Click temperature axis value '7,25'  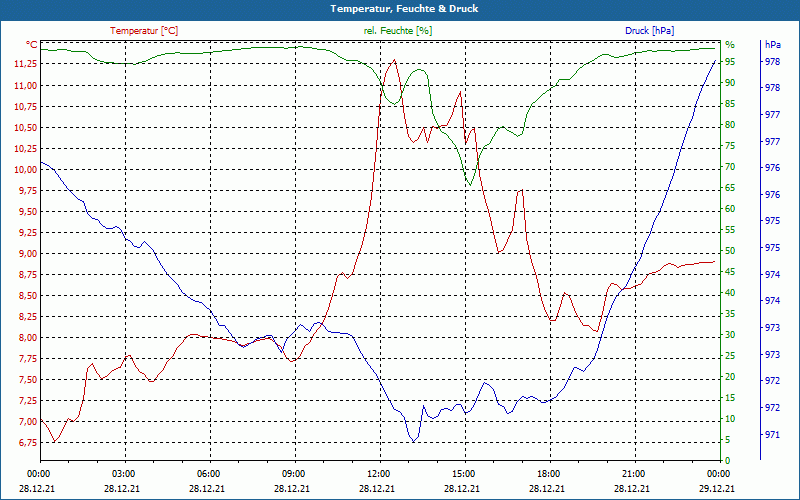[x=28, y=401]
